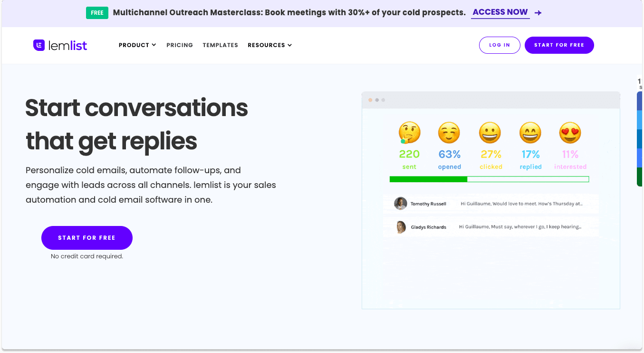Expand the RESOURCES dropdown menu
644x353 pixels.
tap(270, 45)
